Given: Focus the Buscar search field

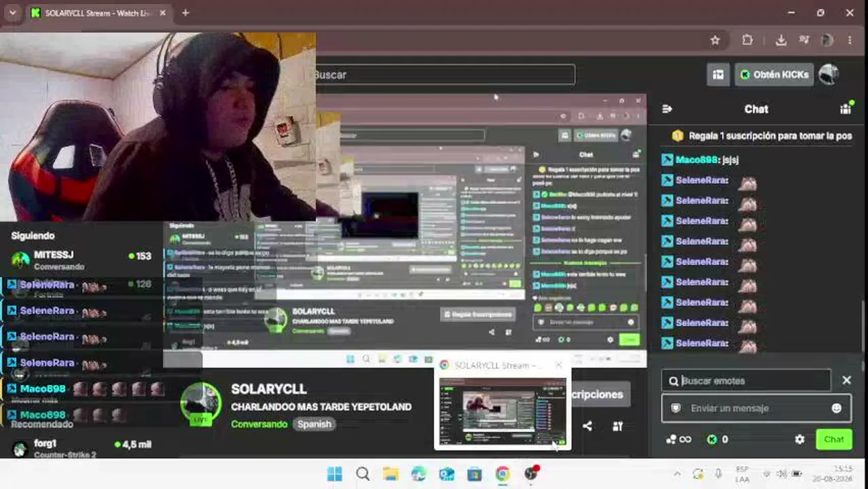Looking at the screenshot, I should [445, 75].
